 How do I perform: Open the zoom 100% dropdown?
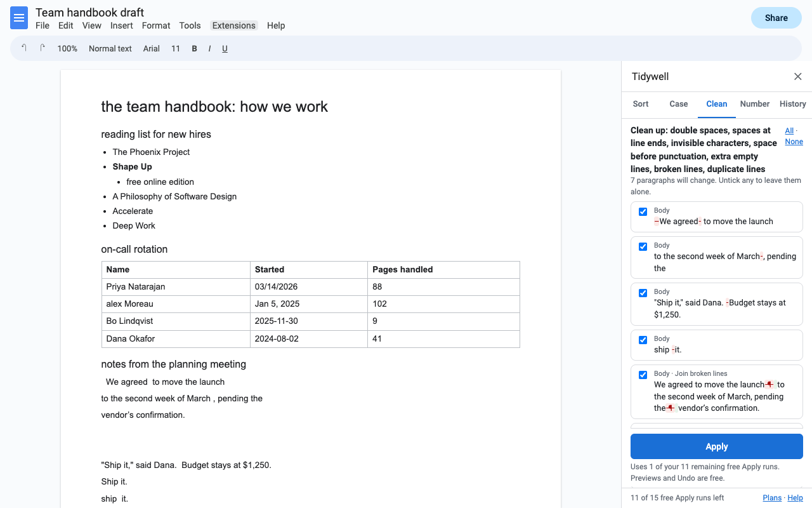(67, 48)
